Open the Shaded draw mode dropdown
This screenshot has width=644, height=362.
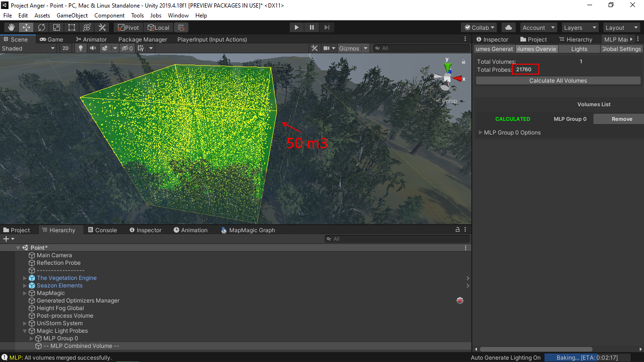(x=29, y=48)
